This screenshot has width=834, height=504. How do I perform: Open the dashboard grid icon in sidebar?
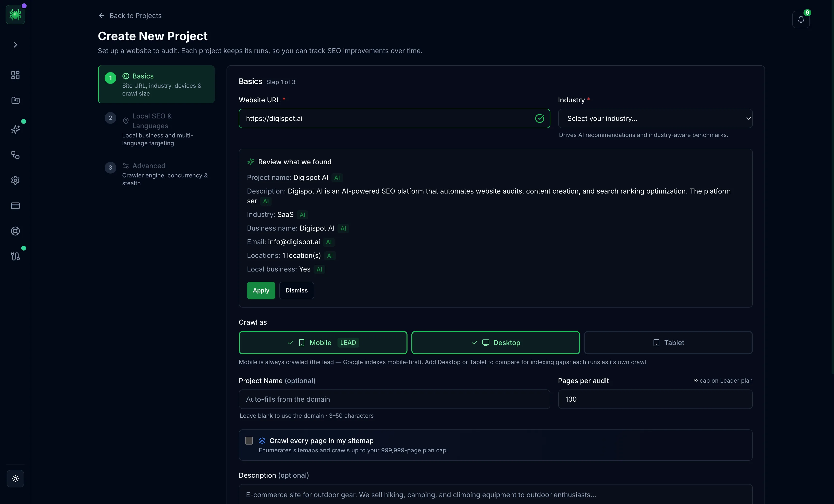(15, 75)
